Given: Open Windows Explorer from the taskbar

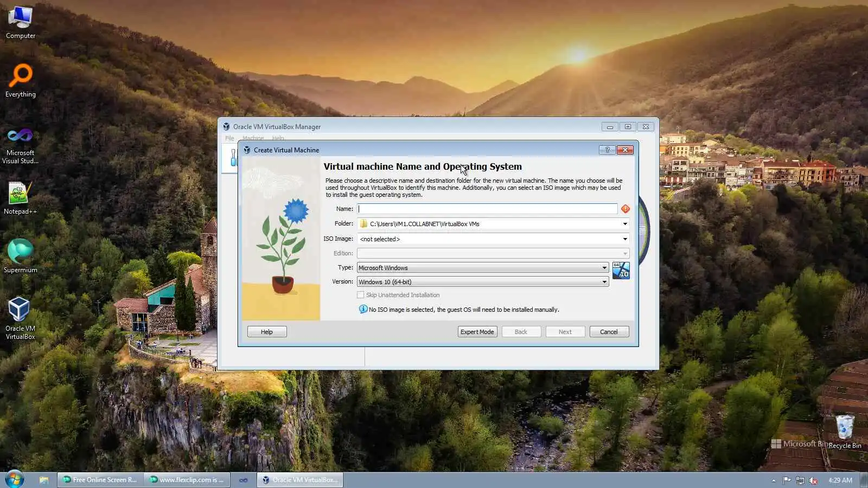Looking at the screenshot, I should coord(44,480).
